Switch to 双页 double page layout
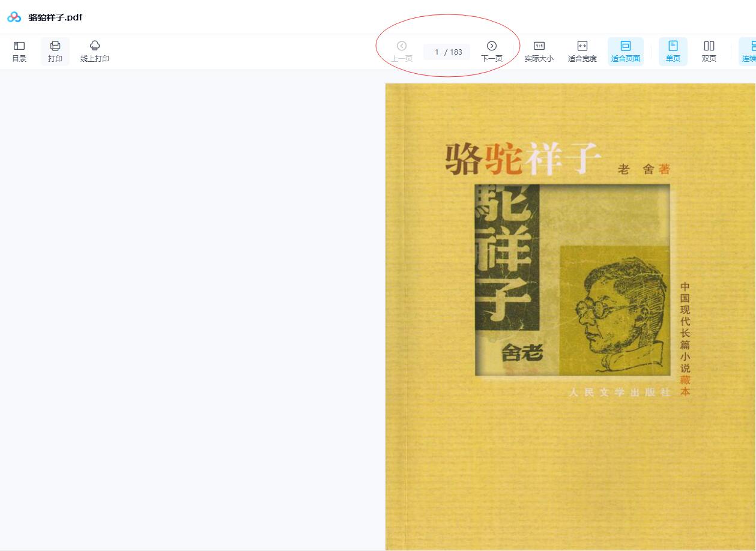 point(709,52)
